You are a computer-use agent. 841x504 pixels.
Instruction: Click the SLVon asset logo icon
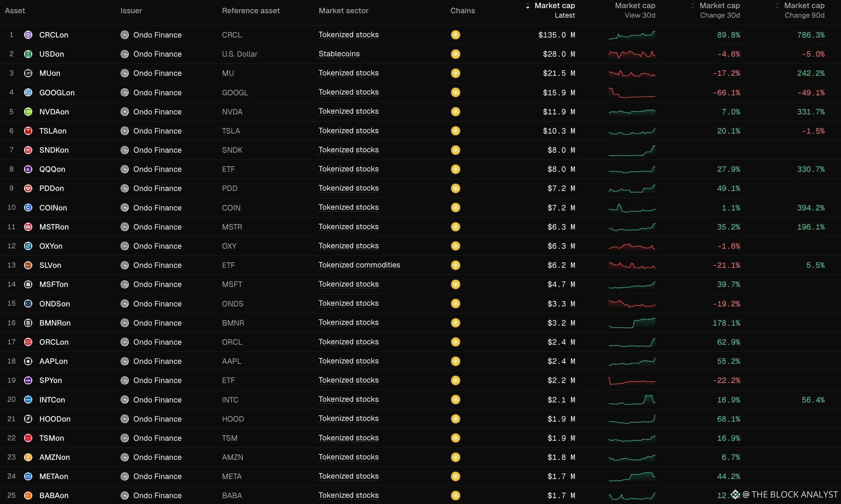[28, 265]
